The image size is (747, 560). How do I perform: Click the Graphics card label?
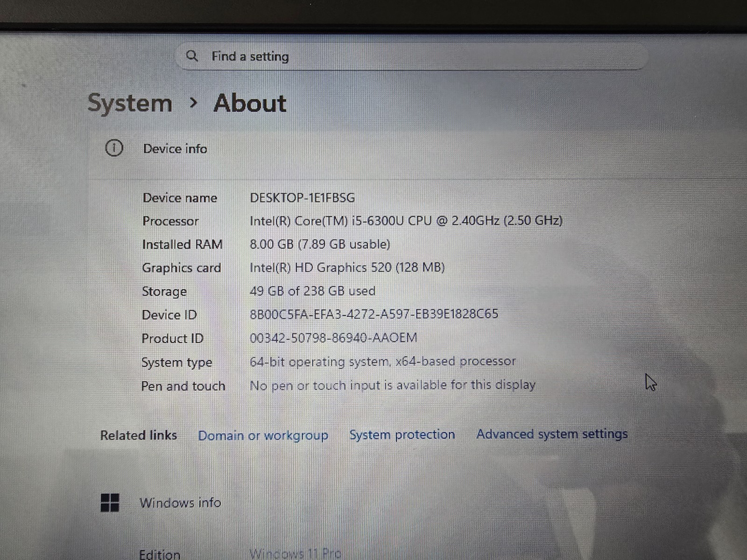(182, 268)
